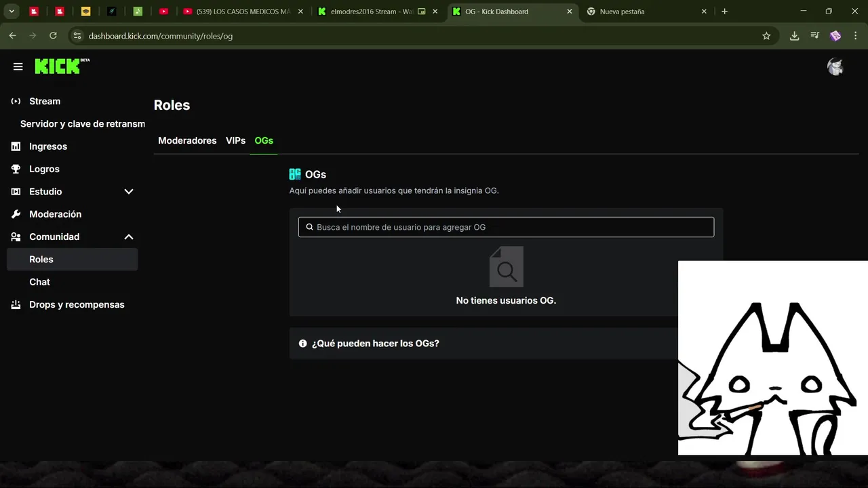
Task: Close the Nueva pestaña tab
Action: (x=704, y=12)
